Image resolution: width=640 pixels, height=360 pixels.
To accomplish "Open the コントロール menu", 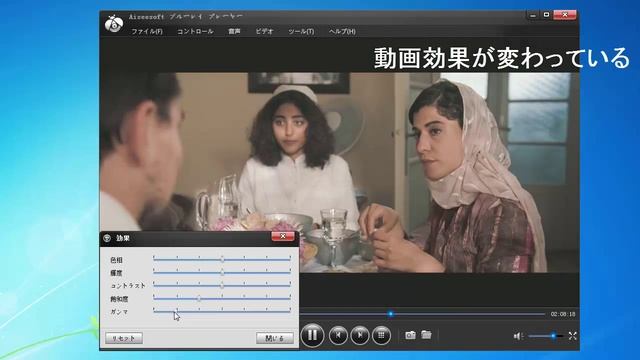I will coord(195,31).
